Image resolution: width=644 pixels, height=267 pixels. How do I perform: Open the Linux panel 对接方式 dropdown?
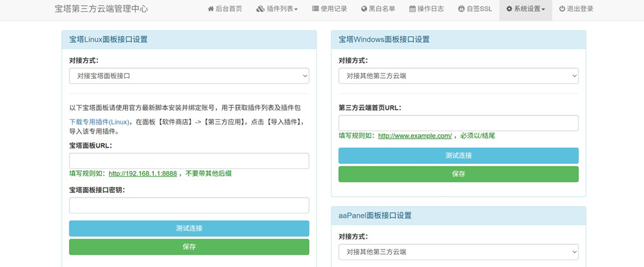(189, 76)
